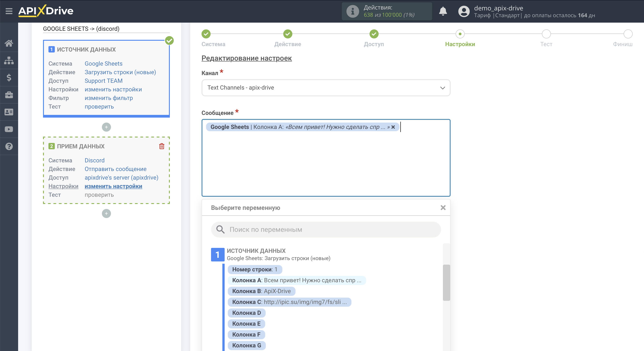
Task: Open the user profile avatar
Action: [x=464, y=12]
